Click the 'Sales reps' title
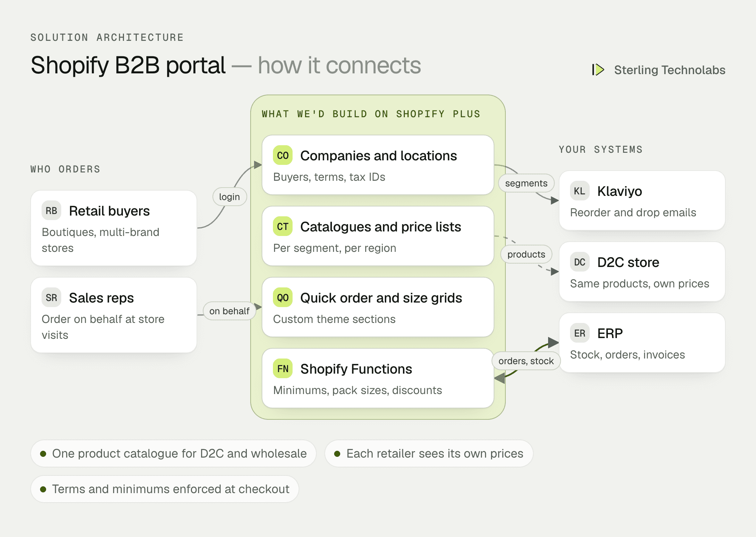 (101, 298)
